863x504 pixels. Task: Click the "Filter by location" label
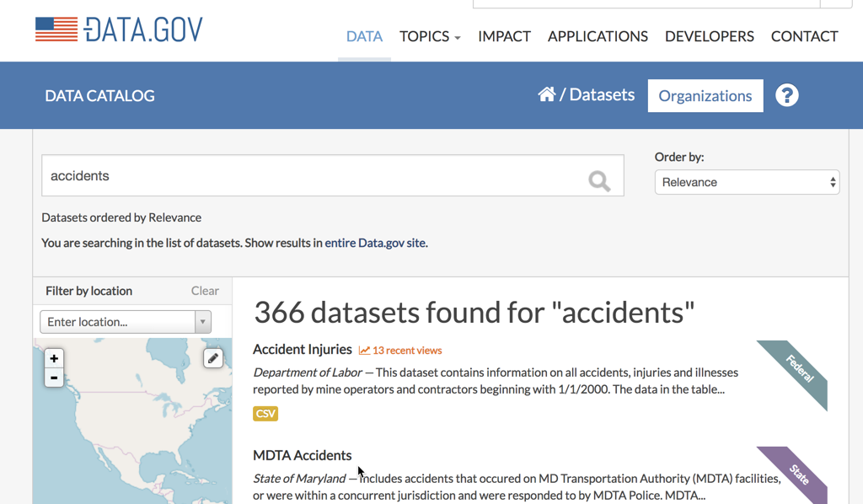88,291
